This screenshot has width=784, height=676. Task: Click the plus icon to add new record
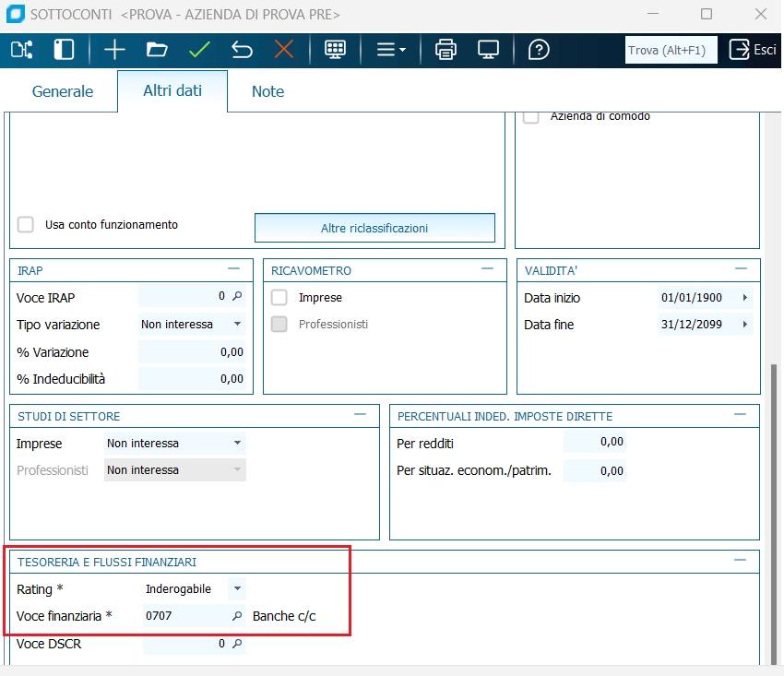pos(114,50)
